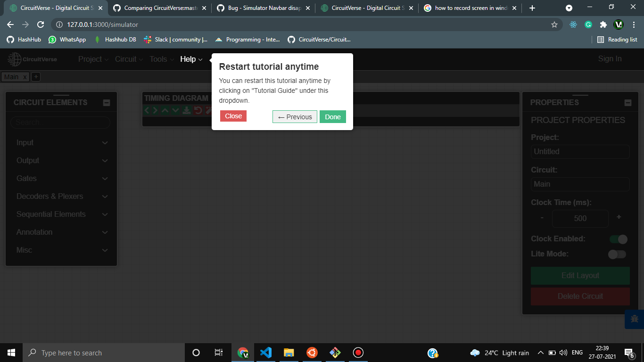Click the timing diagram download icon
This screenshot has height=362, width=644.
(x=187, y=110)
